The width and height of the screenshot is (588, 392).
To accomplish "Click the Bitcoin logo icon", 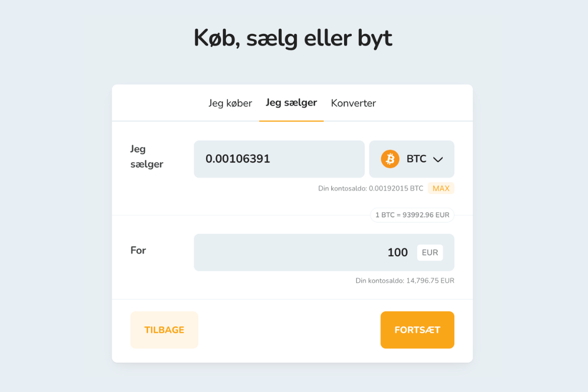I will click(x=390, y=159).
